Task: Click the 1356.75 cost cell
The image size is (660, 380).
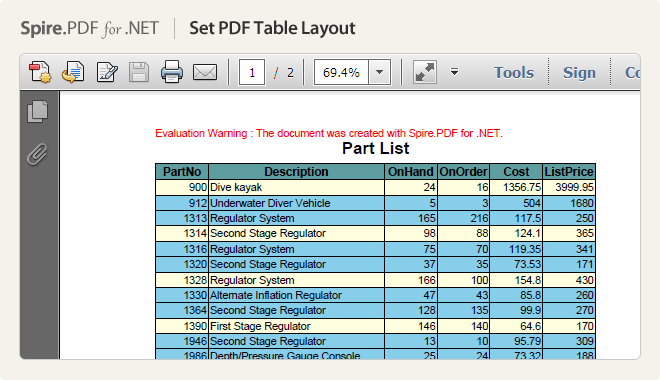Action: [x=516, y=187]
